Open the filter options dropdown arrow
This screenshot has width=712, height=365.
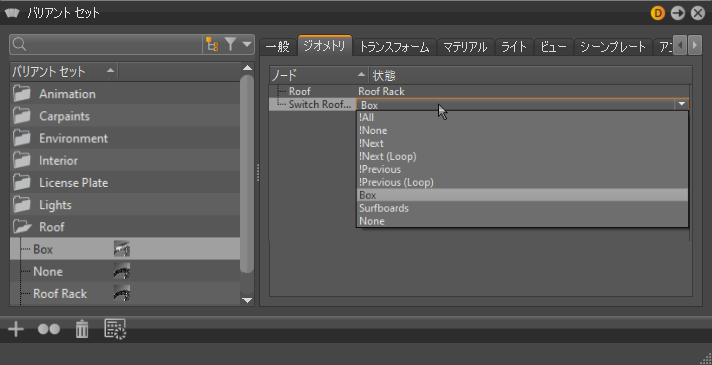coord(247,44)
